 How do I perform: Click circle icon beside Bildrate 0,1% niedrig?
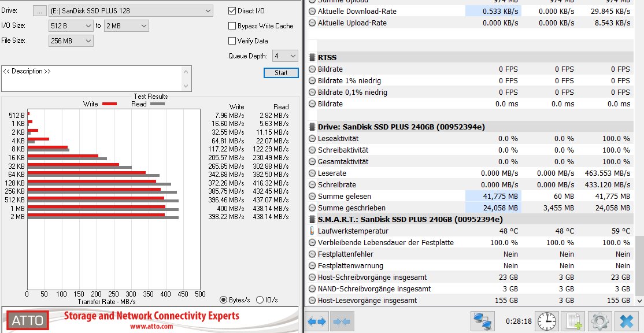click(312, 92)
